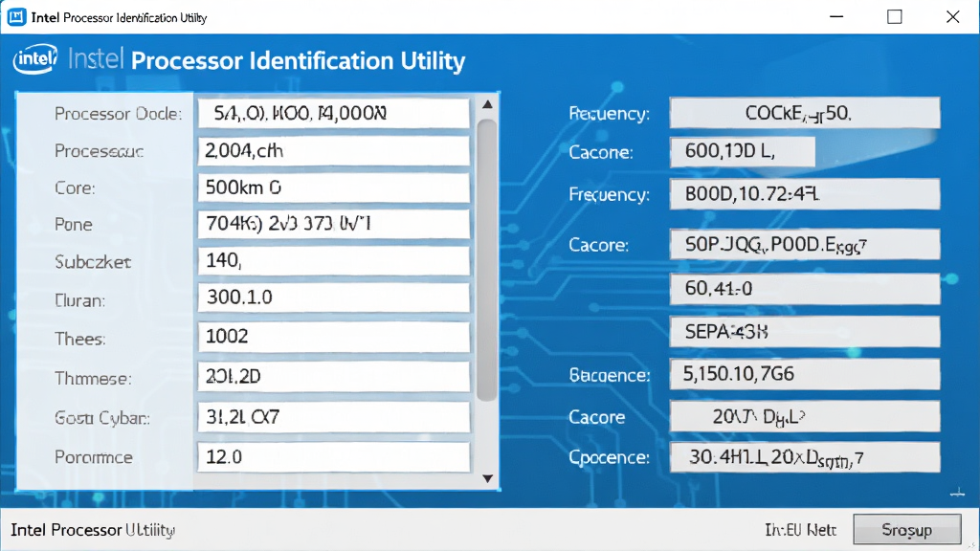
Task: Click the Thees field showing 1002
Action: [334, 337]
